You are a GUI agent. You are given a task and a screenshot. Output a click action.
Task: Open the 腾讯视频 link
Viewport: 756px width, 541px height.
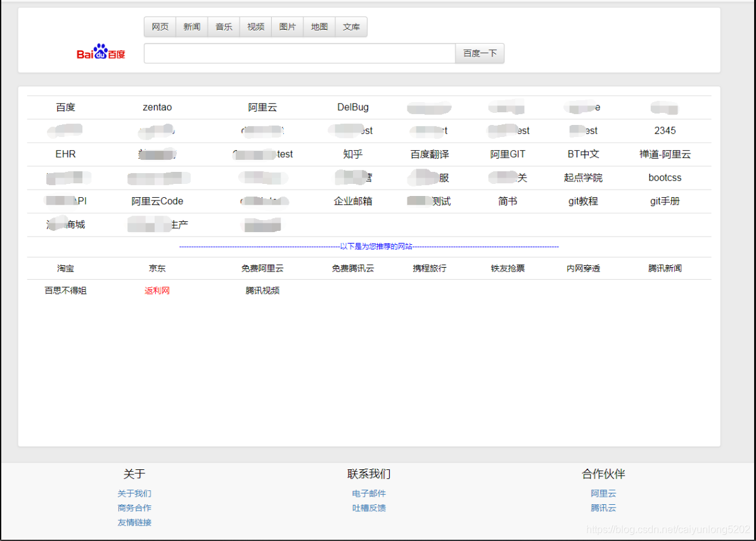pyautogui.click(x=262, y=290)
